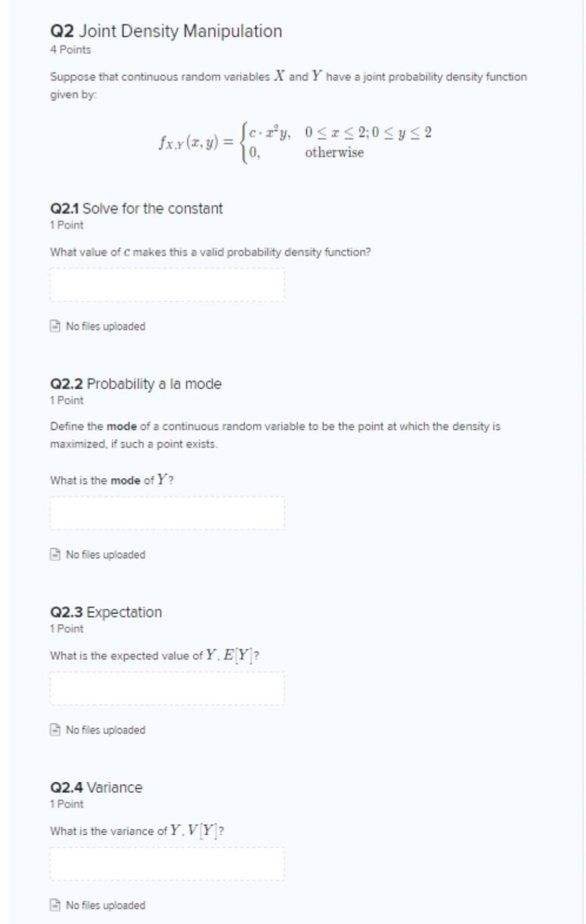
Task: Click "No files uploaded" under the Variance question
Action: pyautogui.click(x=105, y=906)
